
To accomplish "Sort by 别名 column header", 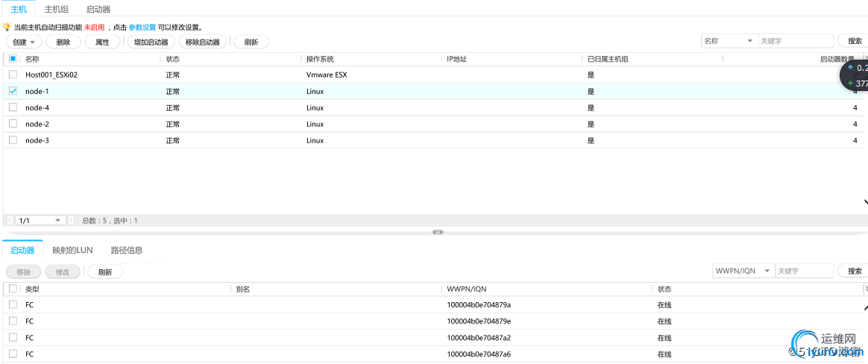I will [242, 289].
